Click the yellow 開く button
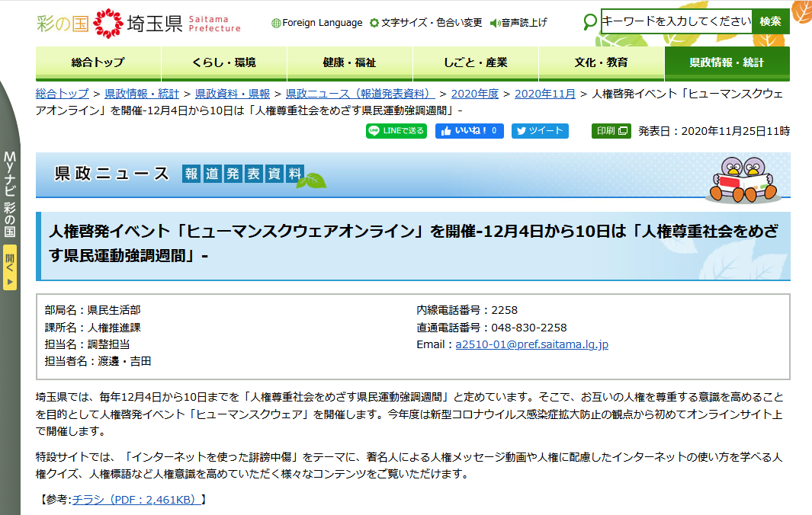Image resolution: width=812 pixels, height=515 pixels. tap(9, 267)
